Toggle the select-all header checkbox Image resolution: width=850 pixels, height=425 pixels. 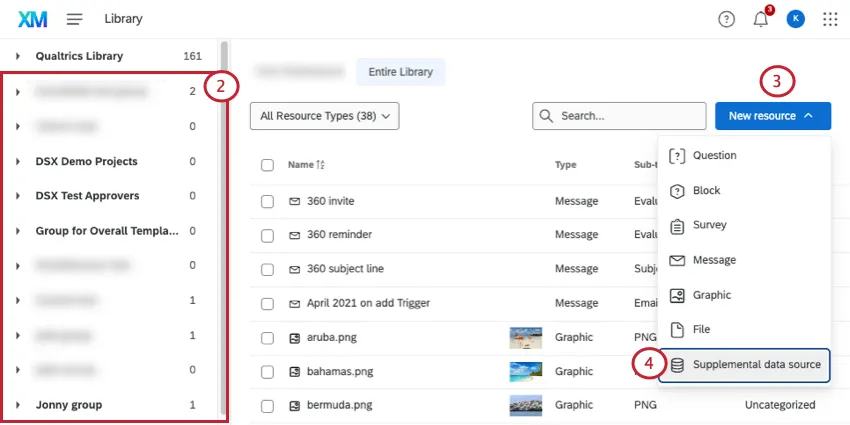(x=267, y=165)
